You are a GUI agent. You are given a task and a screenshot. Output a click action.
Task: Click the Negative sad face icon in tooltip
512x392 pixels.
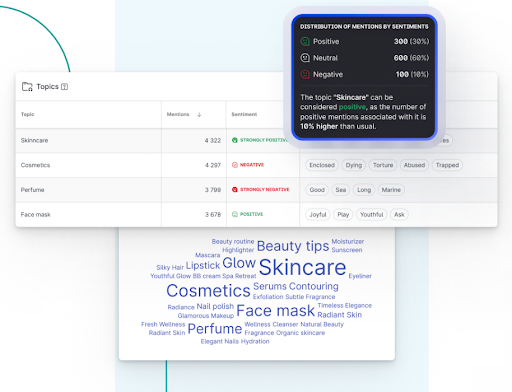tap(305, 74)
